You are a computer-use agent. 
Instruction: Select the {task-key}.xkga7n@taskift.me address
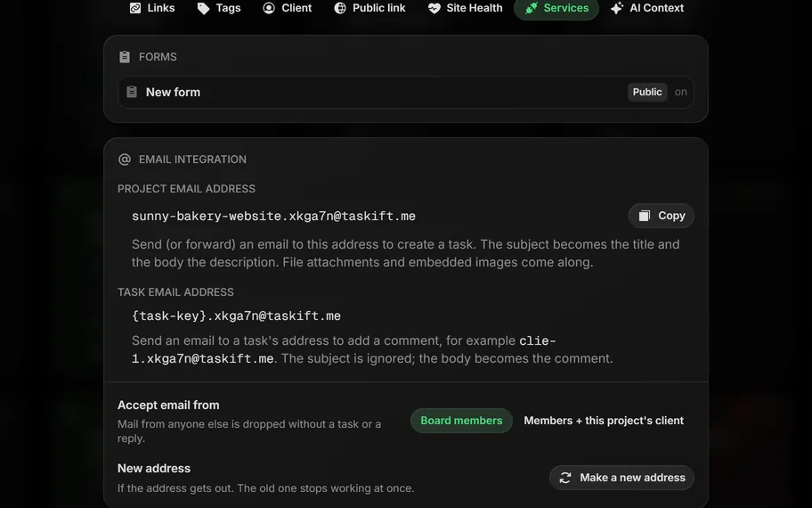coord(236,315)
